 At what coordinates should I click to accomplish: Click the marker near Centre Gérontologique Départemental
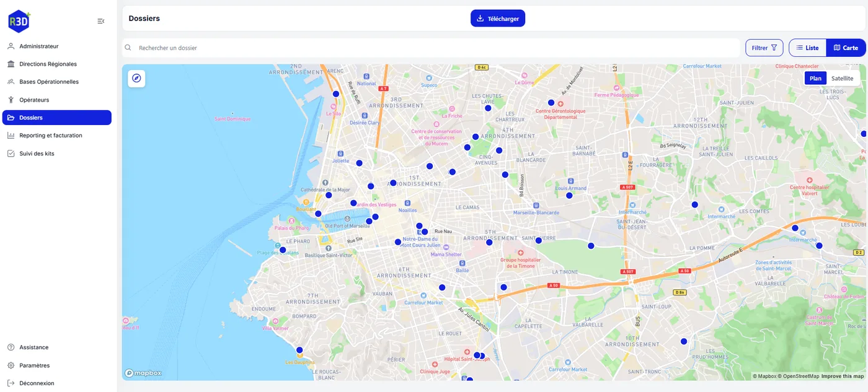click(551, 103)
